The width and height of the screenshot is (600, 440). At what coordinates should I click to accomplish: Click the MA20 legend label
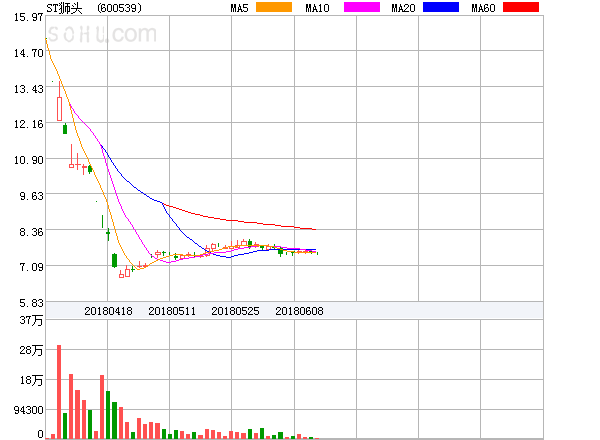pyautogui.click(x=403, y=8)
